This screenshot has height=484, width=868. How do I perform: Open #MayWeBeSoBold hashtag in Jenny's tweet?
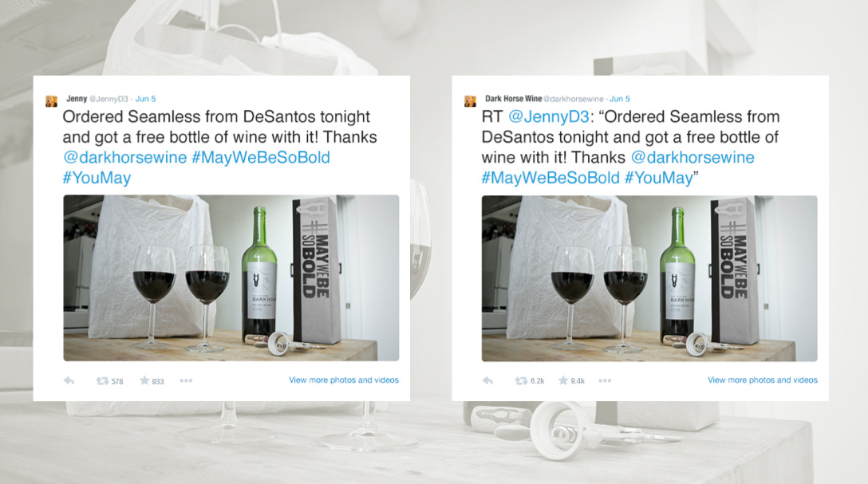(261, 158)
